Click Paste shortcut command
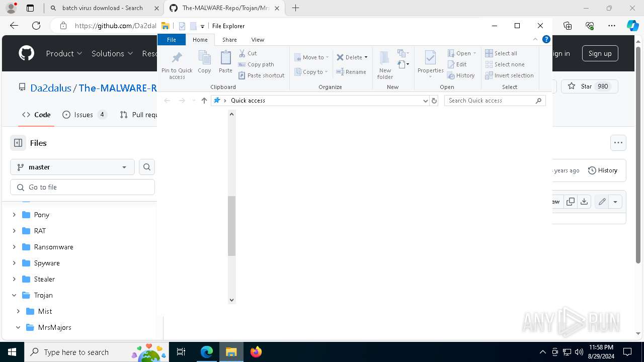The image size is (644, 362). 261,75
